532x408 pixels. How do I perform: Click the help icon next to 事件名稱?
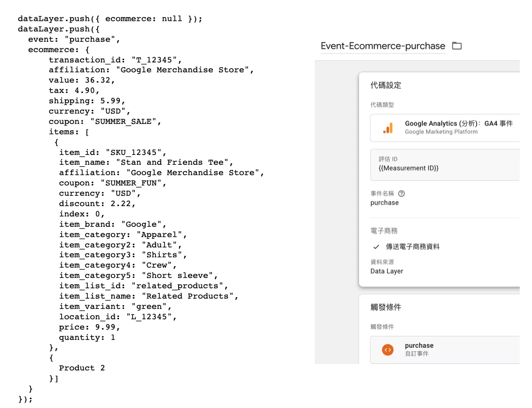pos(401,193)
